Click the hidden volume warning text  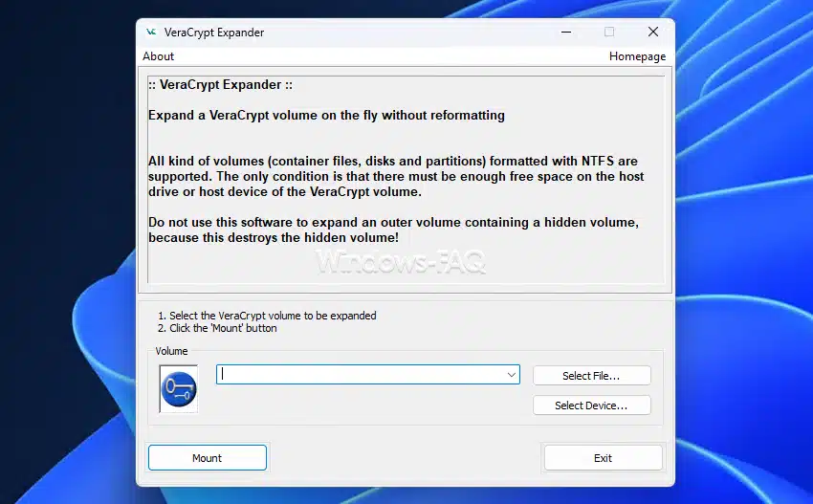(393, 230)
